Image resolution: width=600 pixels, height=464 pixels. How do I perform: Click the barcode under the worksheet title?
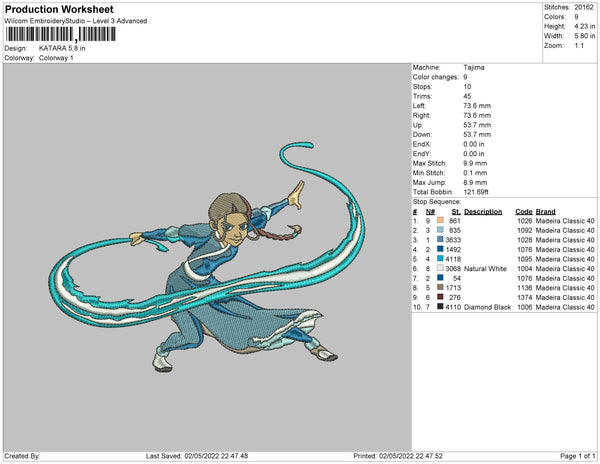tap(60, 34)
